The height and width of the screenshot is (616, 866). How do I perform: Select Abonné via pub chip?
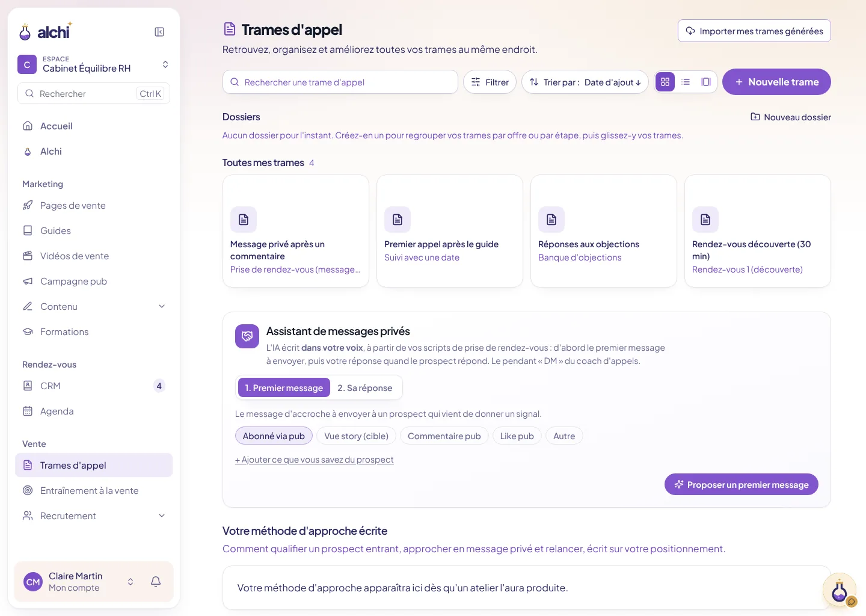(x=274, y=436)
